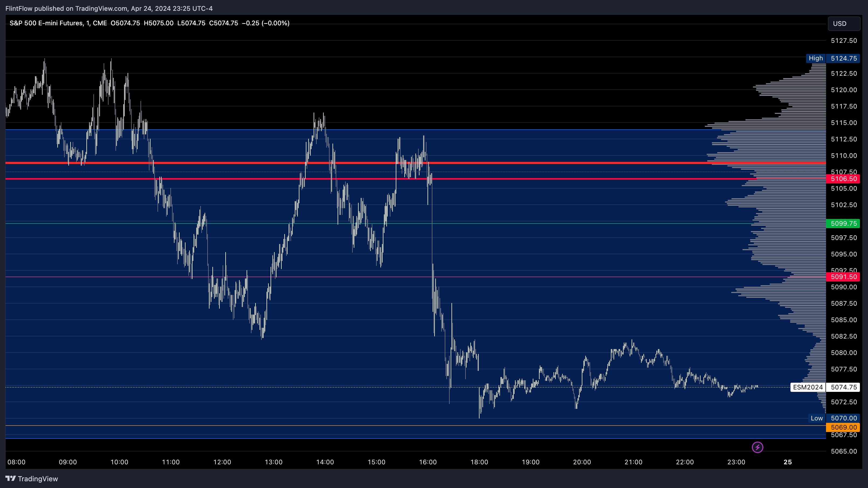
Task: Click the High value 5124.75
Action: [x=843, y=58]
